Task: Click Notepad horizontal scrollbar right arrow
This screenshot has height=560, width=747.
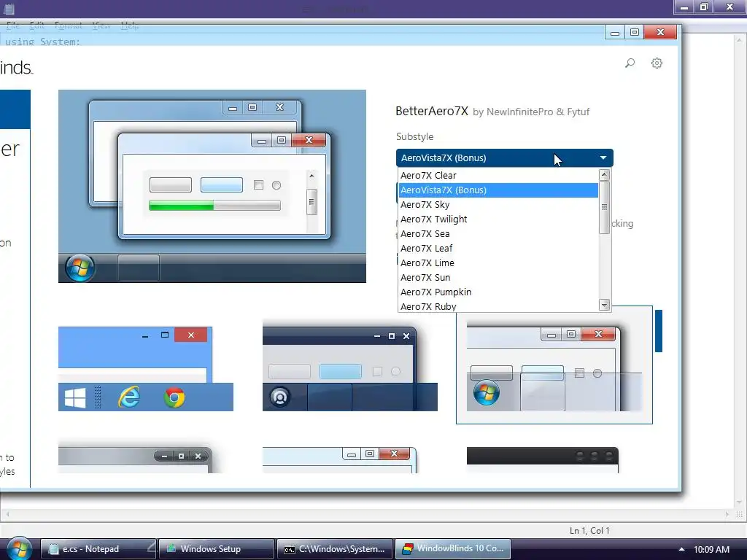Action: [727, 514]
